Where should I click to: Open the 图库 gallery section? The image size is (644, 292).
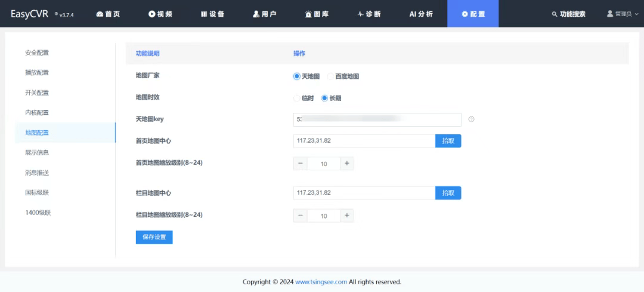(x=317, y=14)
